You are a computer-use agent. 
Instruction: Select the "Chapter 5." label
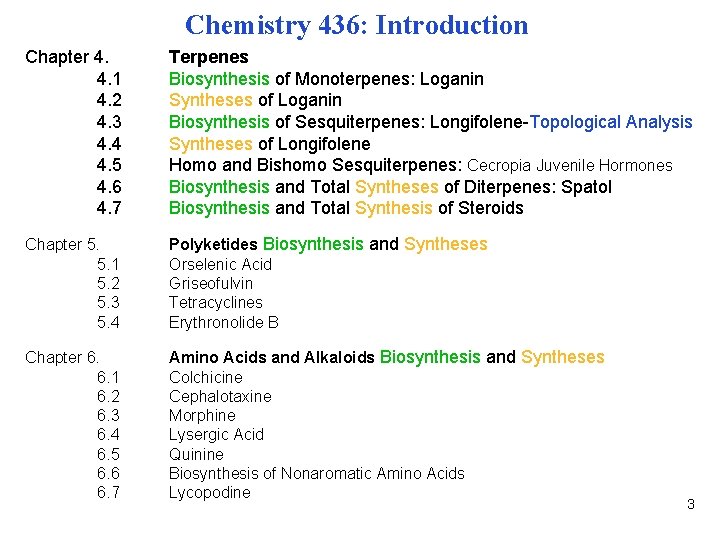click(62, 244)
